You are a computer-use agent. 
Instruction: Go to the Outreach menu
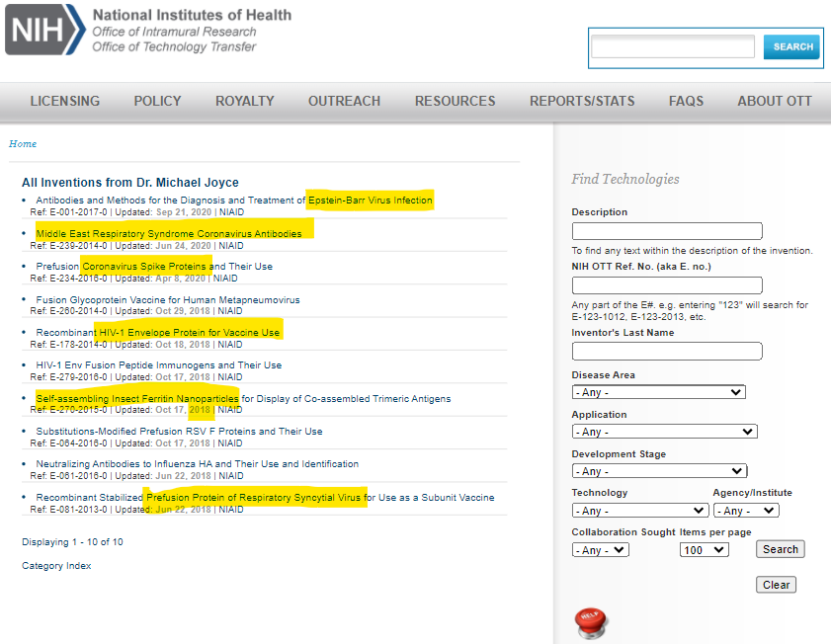click(x=345, y=101)
